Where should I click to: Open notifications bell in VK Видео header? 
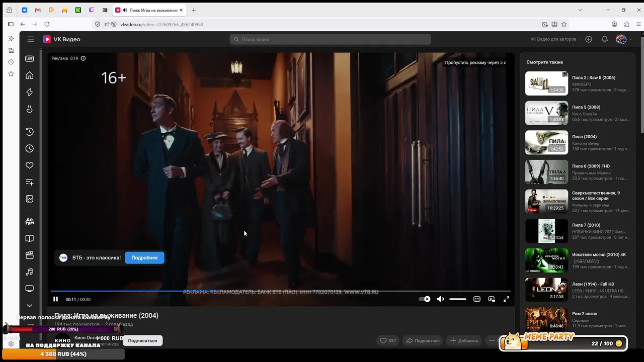click(605, 39)
